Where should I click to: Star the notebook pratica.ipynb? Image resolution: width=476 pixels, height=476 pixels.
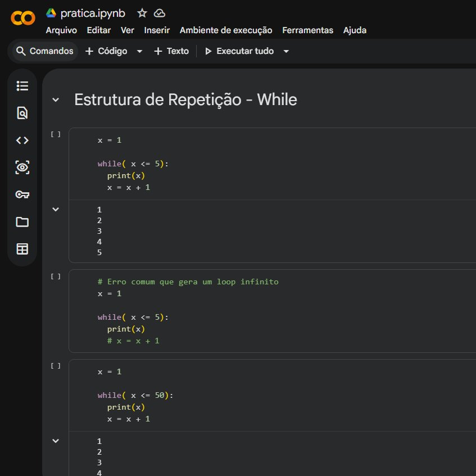[x=142, y=13]
